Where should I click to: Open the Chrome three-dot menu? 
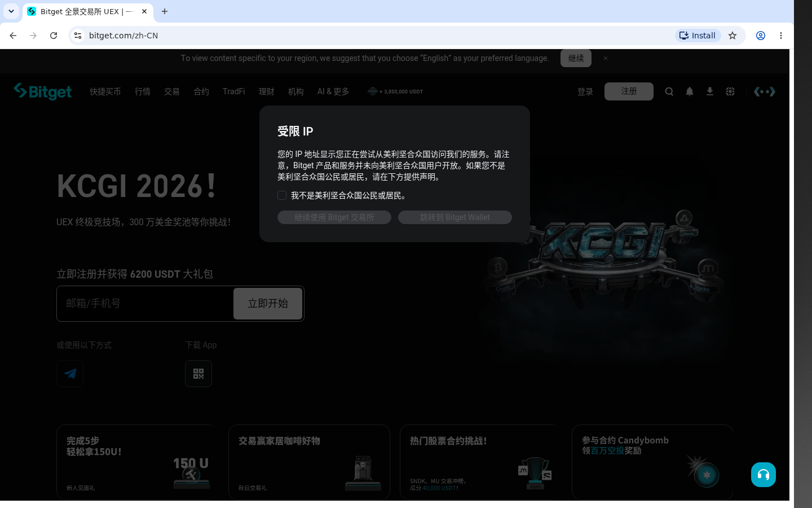(x=781, y=36)
